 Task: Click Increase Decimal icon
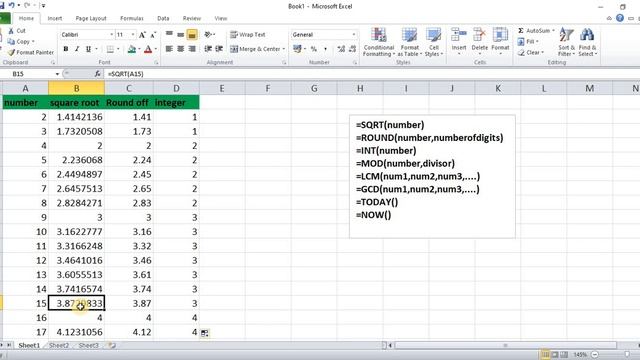(x=341, y=49)
